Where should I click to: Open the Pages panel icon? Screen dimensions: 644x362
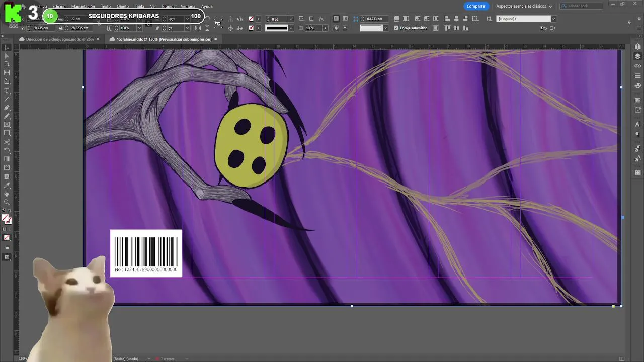638,47
